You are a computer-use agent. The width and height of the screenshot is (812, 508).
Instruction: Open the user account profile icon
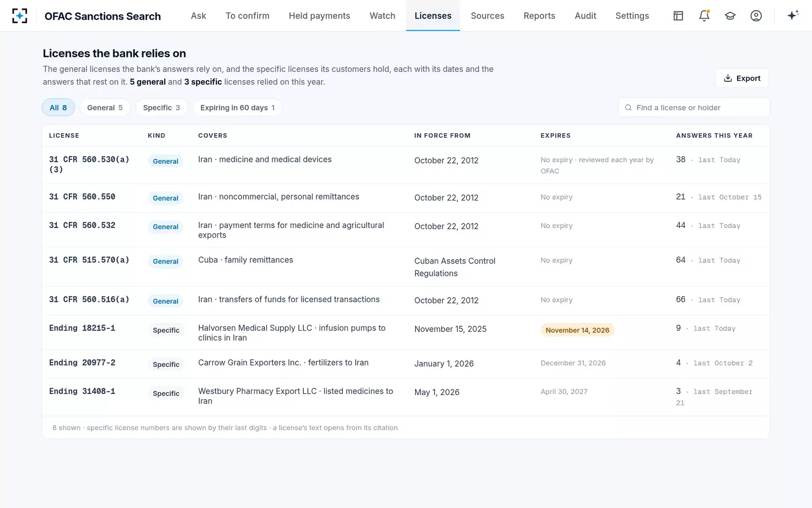point(756,16)
